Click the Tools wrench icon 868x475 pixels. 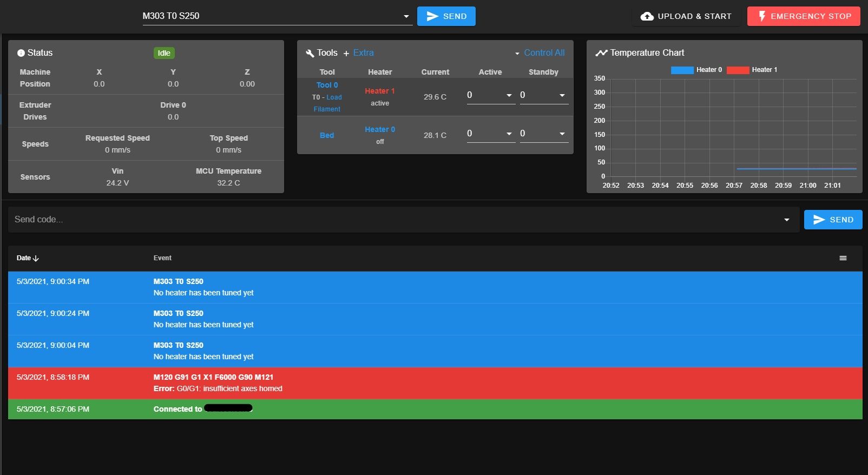(310, 53)
